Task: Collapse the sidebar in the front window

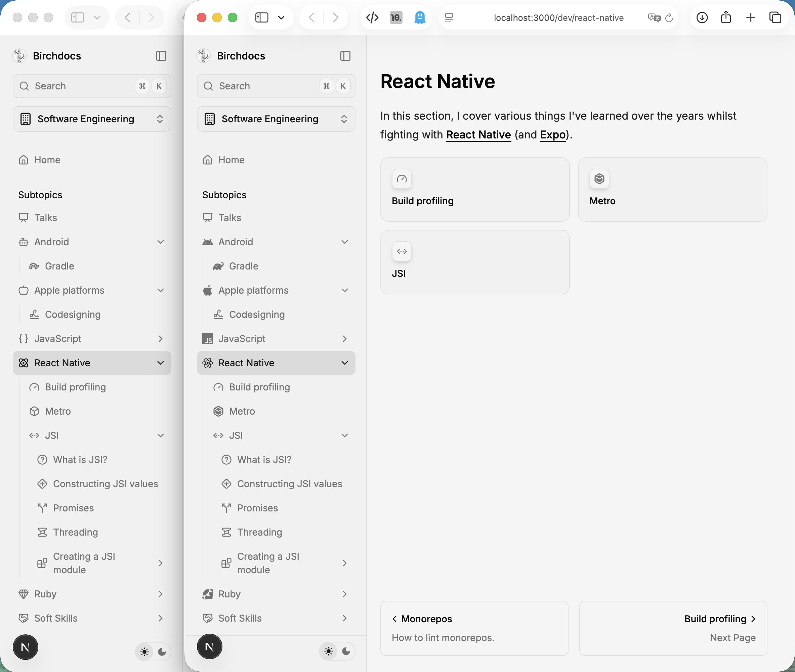Action: pyautogui.click(x=345, y=56)
